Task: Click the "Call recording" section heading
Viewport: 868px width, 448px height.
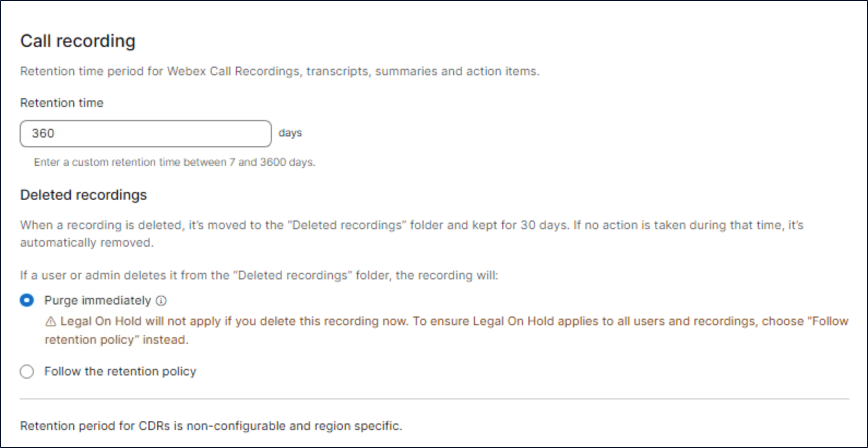Action: (x=78, y=41)
